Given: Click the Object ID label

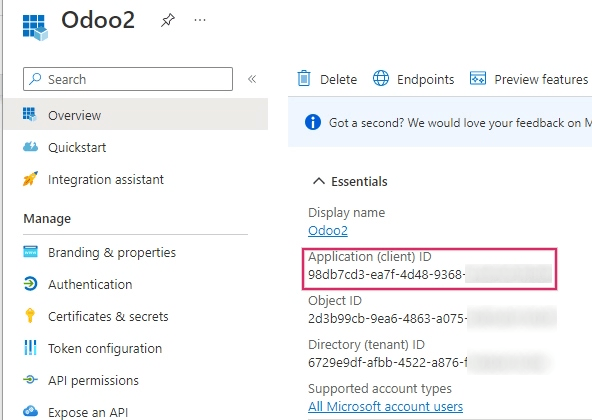Looking at the screenshot, I should point(335,301).
